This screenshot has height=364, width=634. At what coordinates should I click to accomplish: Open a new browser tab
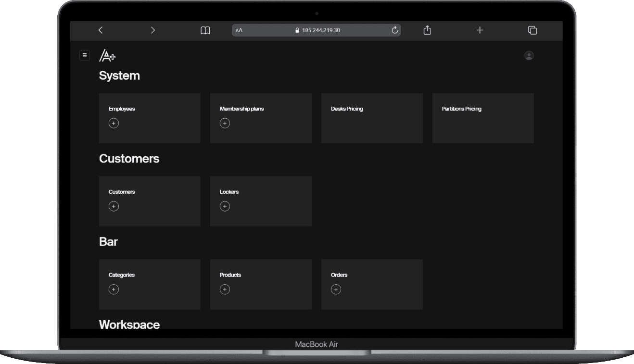480,30
